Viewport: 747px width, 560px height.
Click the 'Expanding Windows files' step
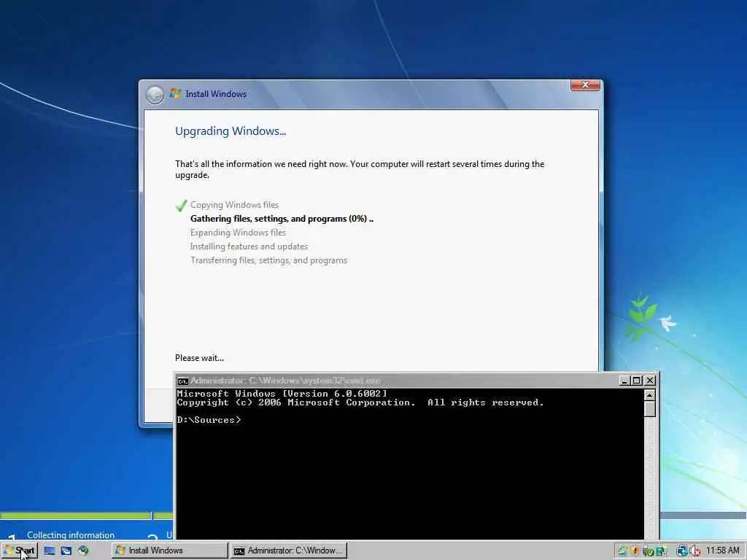point(239,233)
